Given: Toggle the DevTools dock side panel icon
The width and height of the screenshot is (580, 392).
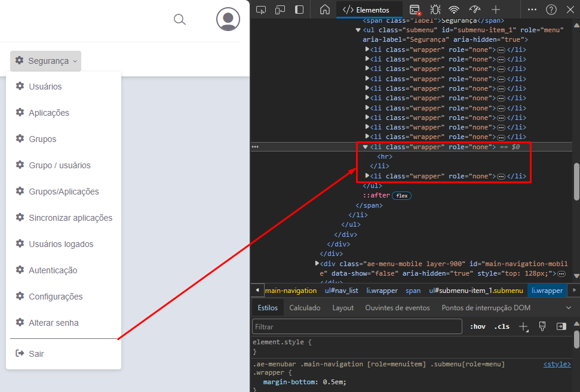Looking at the screenshot, I should click(x=299, y=10).
